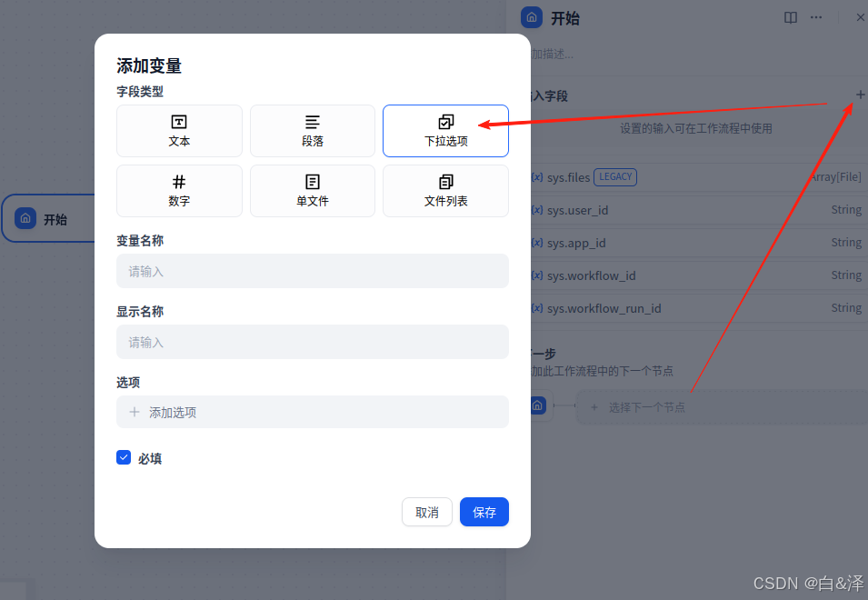Open the three-dot more options menu
The image size is (868, 600).
(816, 17)
